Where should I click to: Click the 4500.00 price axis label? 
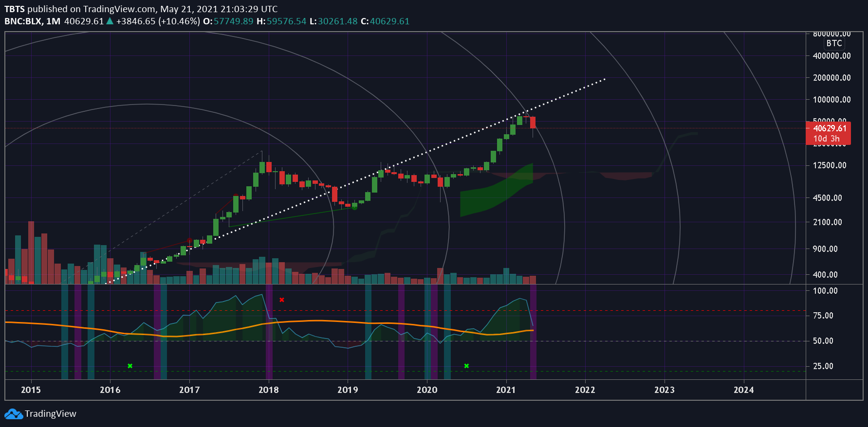click(828, 198)
